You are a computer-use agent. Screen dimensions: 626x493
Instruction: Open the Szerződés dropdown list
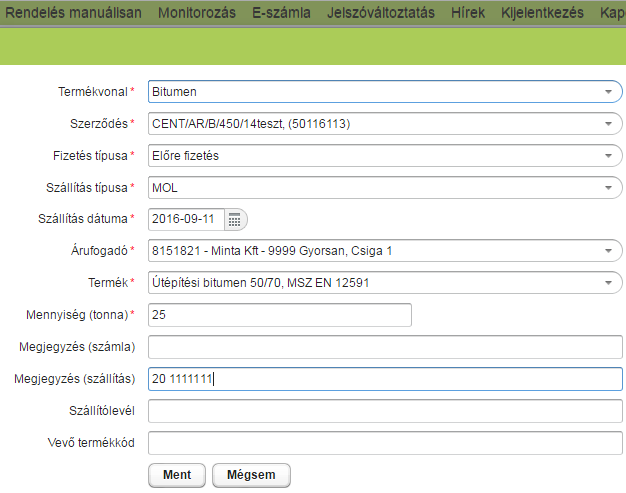[385, 124]
